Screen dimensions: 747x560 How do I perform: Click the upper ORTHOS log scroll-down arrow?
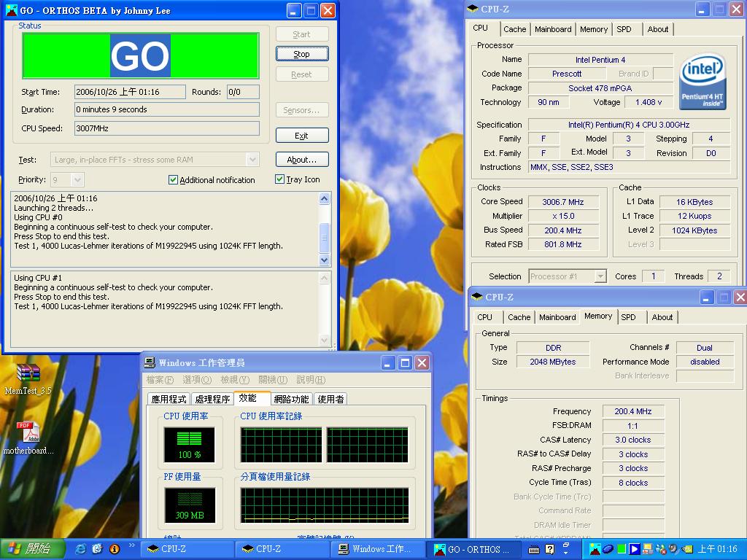tap(325, 260)
